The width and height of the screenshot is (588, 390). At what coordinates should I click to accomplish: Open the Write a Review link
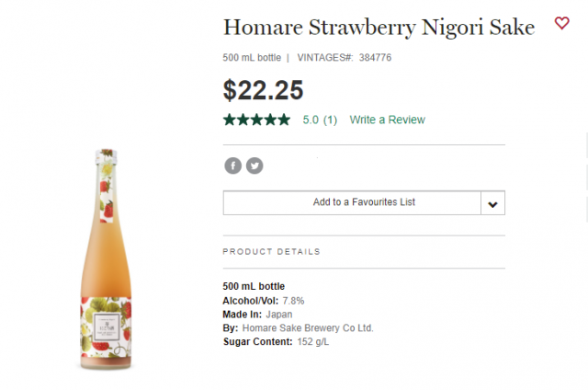click(x=387, y=120)
